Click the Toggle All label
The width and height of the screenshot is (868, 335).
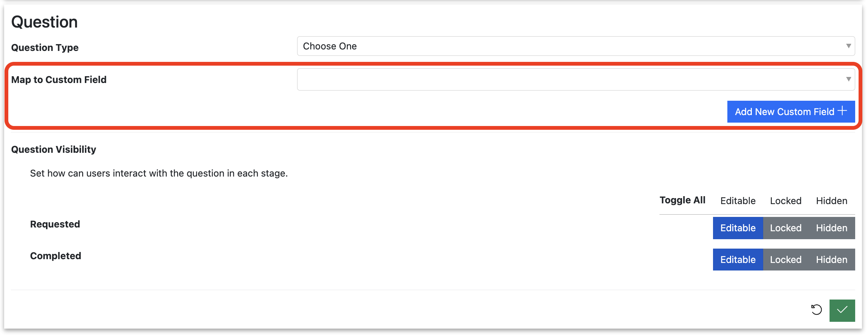pos(682,200)
